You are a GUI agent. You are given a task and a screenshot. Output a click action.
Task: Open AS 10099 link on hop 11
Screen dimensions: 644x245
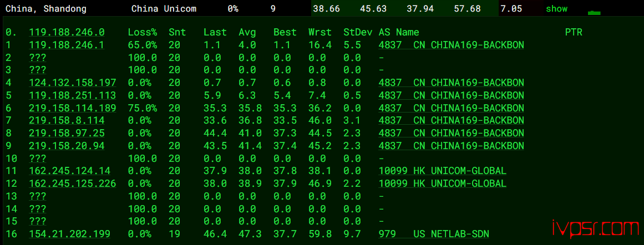(442, 171)
